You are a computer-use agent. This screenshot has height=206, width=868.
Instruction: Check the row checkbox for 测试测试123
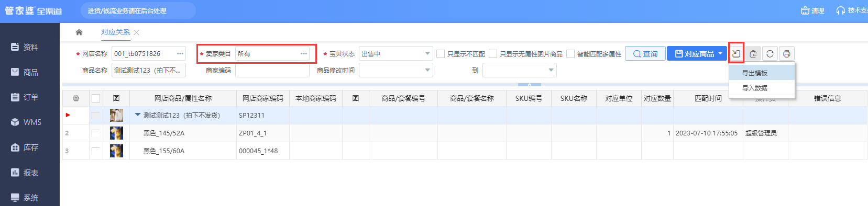[95, 116]
